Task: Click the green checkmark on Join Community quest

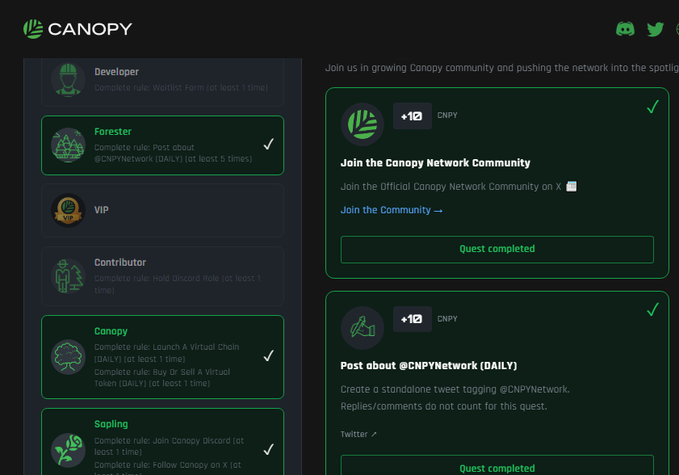Action: pos(653,107)
